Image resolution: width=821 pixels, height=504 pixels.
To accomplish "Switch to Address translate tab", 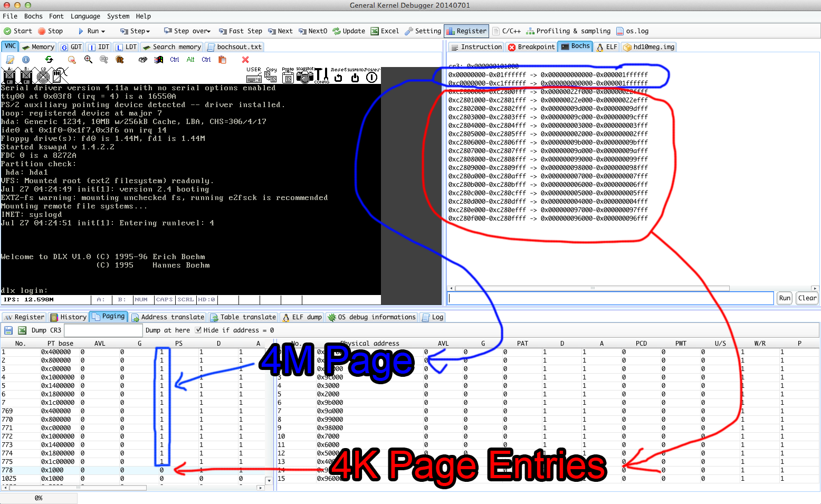I will 168,317.
